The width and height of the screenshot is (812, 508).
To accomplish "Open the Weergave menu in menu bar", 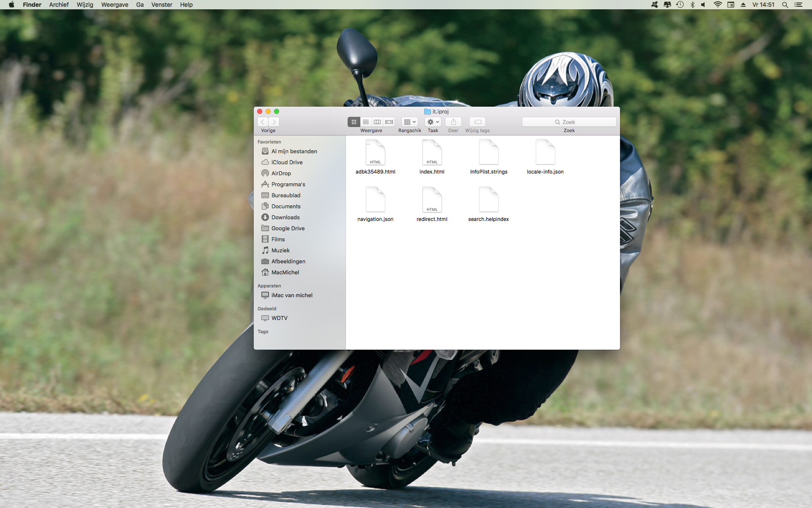I will pyautogui.click(x=115, y=5).
